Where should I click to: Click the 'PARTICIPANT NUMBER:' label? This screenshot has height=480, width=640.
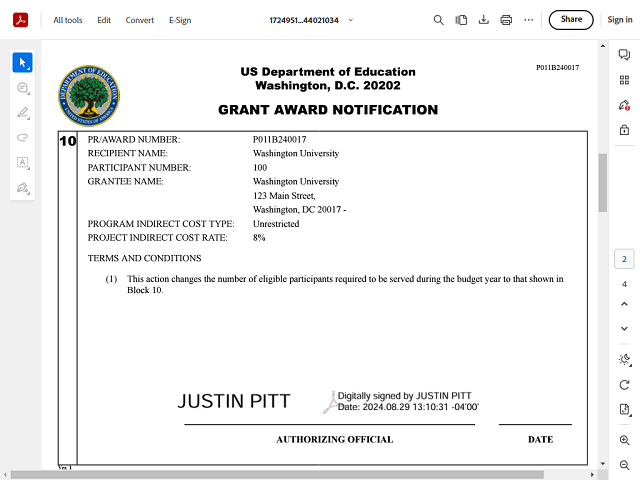click(x=139, y=167)
